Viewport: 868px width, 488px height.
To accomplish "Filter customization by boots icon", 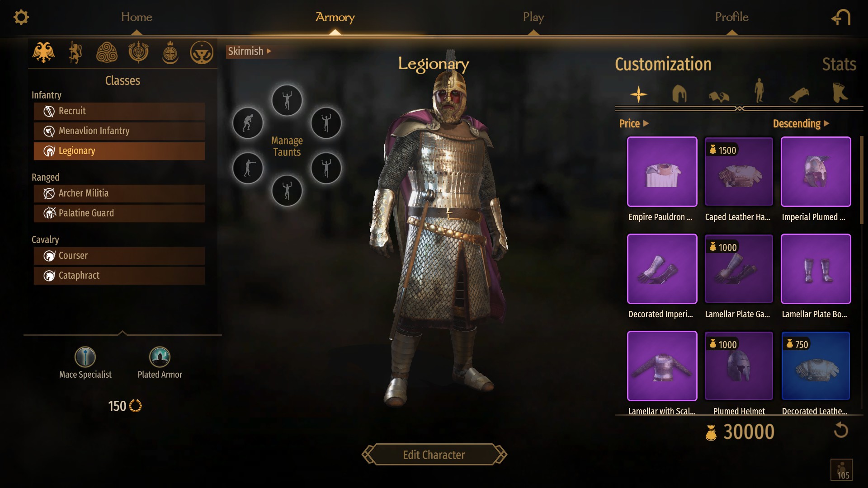I will click(x=840, y=93).
